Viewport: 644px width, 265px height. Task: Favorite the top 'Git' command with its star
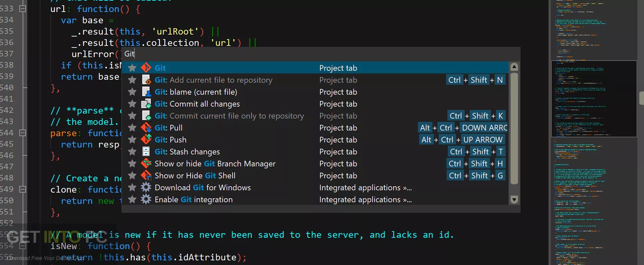(132, 68)
